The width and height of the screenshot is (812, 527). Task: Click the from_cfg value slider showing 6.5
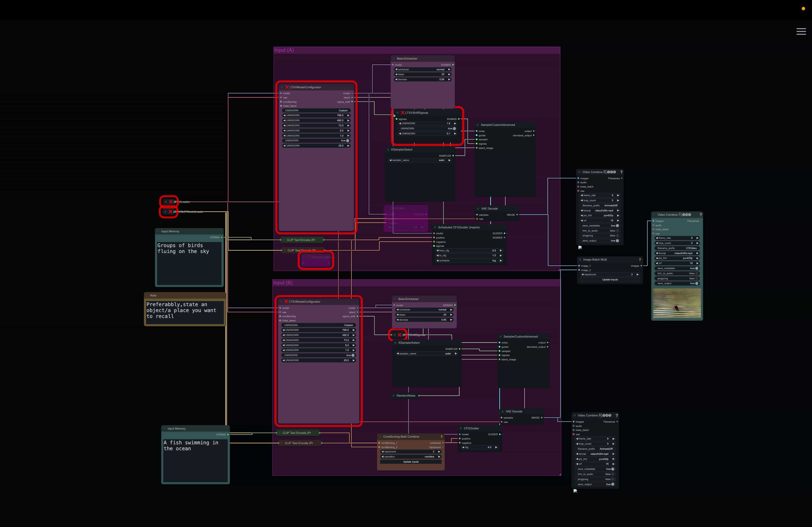click(469, 251)
